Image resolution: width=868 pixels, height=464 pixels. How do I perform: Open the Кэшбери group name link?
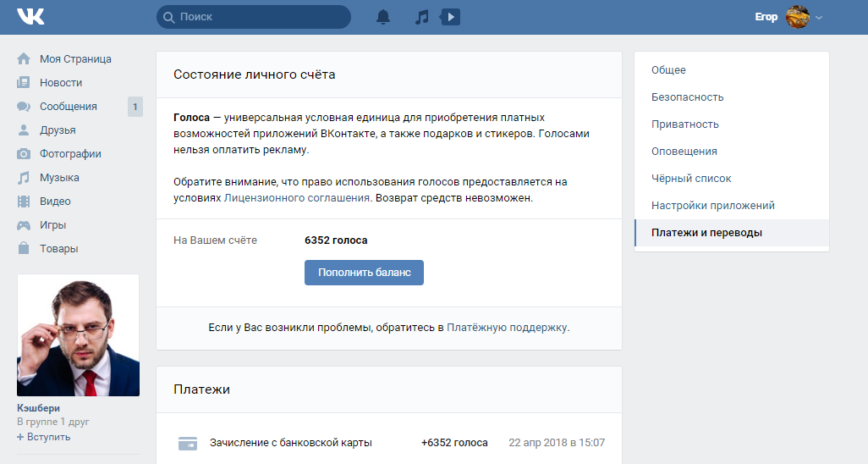pyautogui.click(x=38, y=408)
